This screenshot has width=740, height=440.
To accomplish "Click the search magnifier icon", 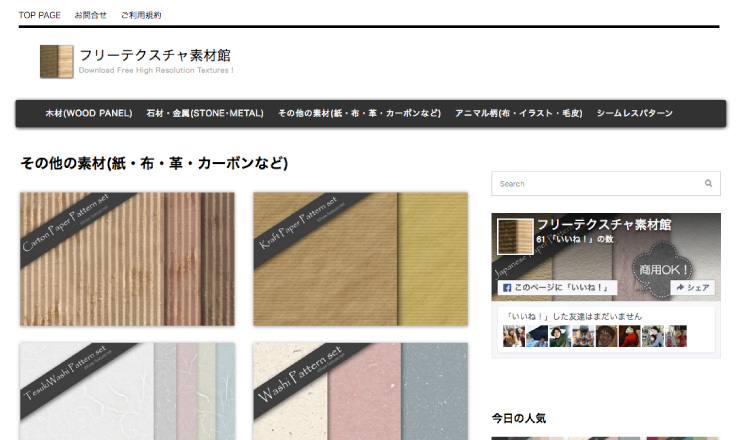I will [x=708, y=183].
